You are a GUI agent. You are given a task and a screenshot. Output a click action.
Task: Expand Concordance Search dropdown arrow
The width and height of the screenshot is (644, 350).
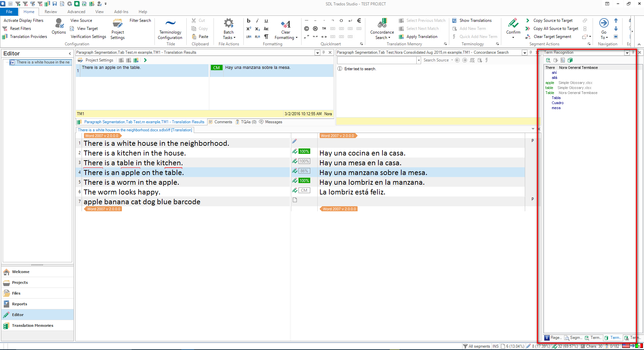point(389,38)
